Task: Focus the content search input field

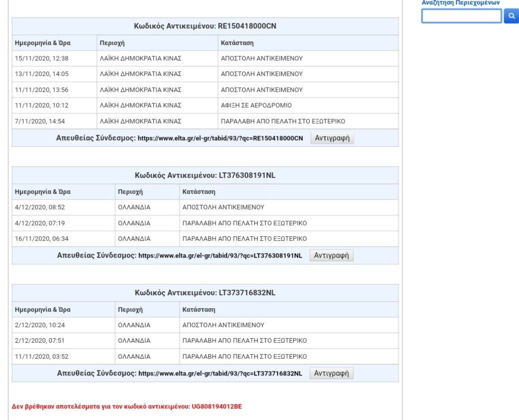Action: click(462, 16)
